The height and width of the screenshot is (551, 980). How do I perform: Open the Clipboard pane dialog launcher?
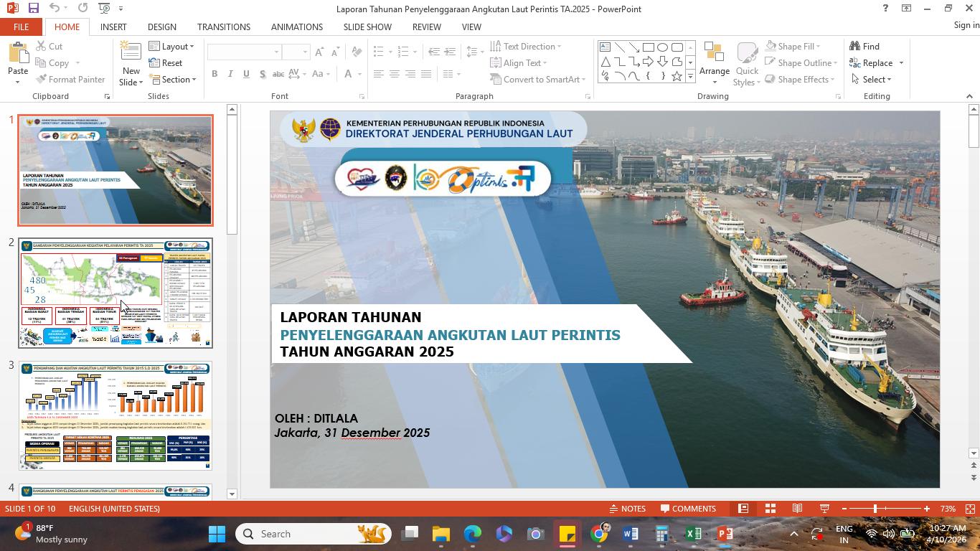pos(107,96)
